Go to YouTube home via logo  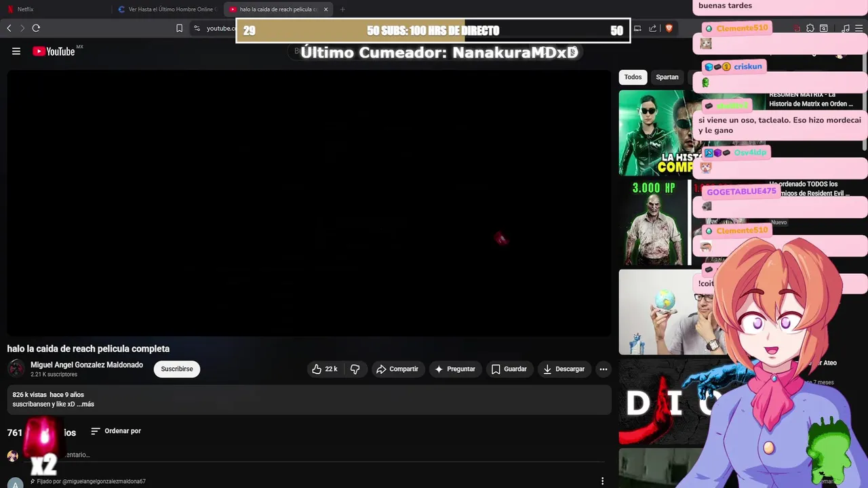tap(54, 51)
